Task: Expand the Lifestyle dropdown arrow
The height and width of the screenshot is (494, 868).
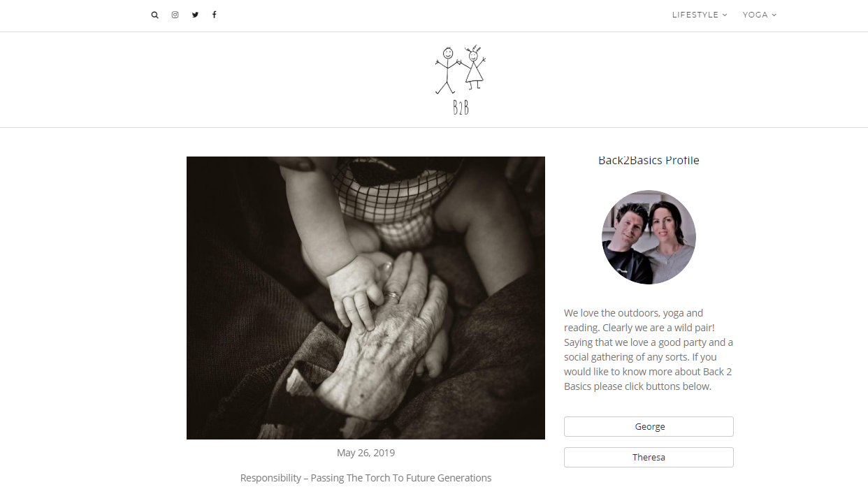Action: (x=725, y=15)
